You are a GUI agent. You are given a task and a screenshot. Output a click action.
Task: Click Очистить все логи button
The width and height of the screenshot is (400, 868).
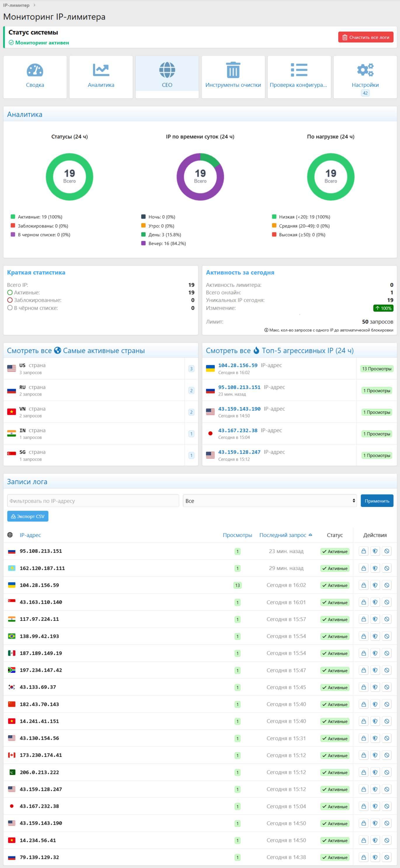point(366,37)
